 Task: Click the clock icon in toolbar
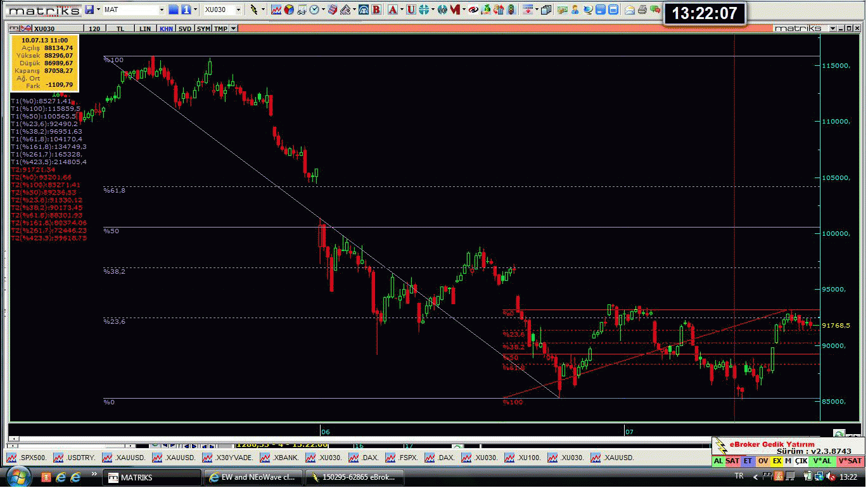click(314, 10)
